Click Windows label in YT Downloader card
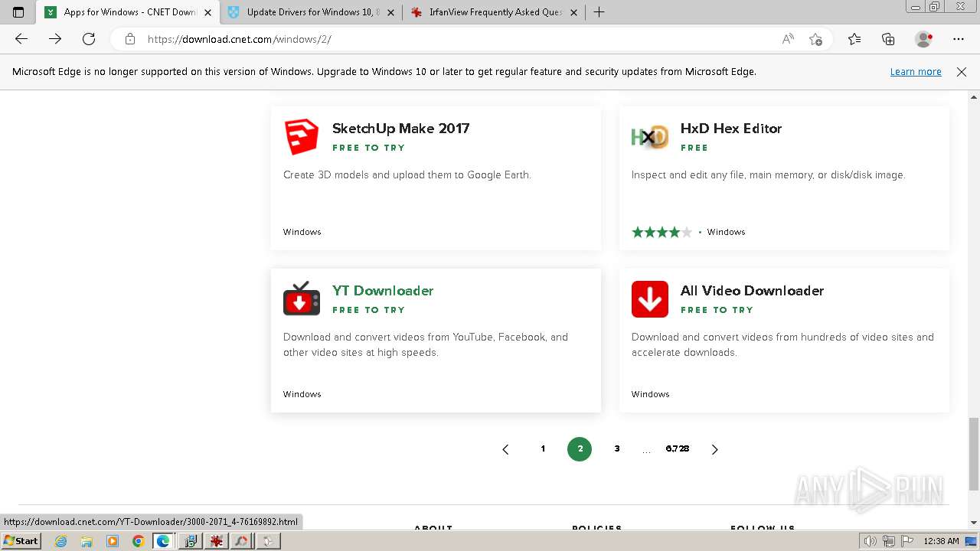This screenshot has height=551, width=980. point(302,394)
